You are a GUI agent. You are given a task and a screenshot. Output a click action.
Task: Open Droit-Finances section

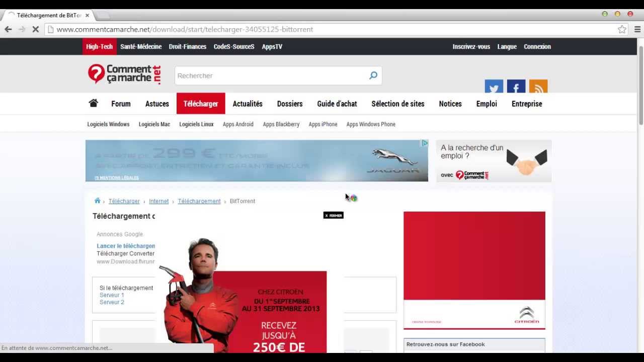[188, 46]
